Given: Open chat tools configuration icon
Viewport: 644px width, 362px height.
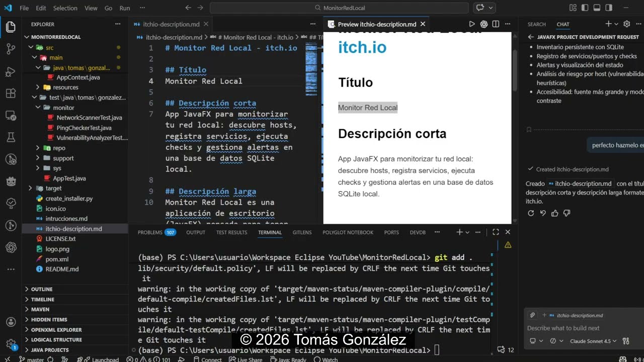Looking at the screenshot, I should (x=626, y=341).
